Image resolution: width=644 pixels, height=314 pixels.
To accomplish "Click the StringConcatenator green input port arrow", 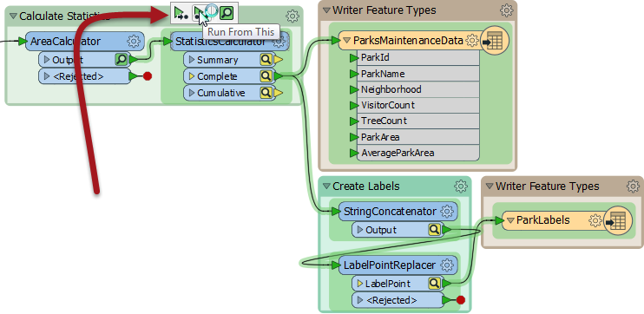I will coord(336,212).
